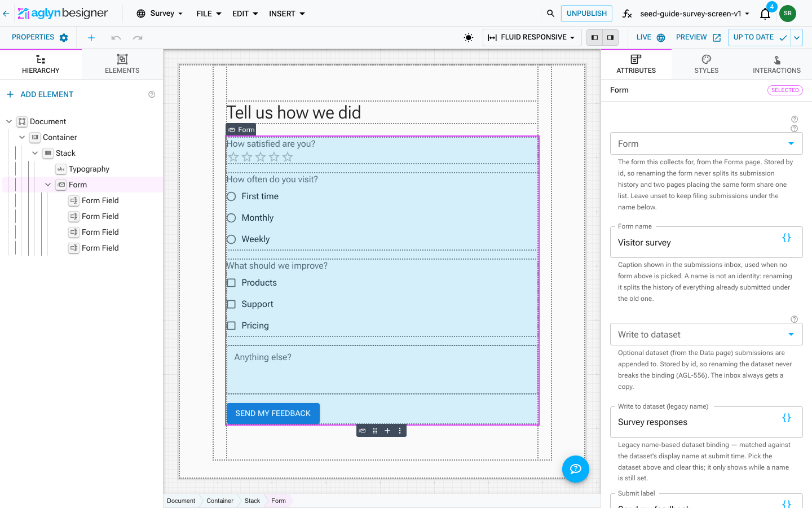Image resolution: width=812 pixels, height=508 pixels.
Task: Select the First time radio option
Action: (x=231, y=196)
